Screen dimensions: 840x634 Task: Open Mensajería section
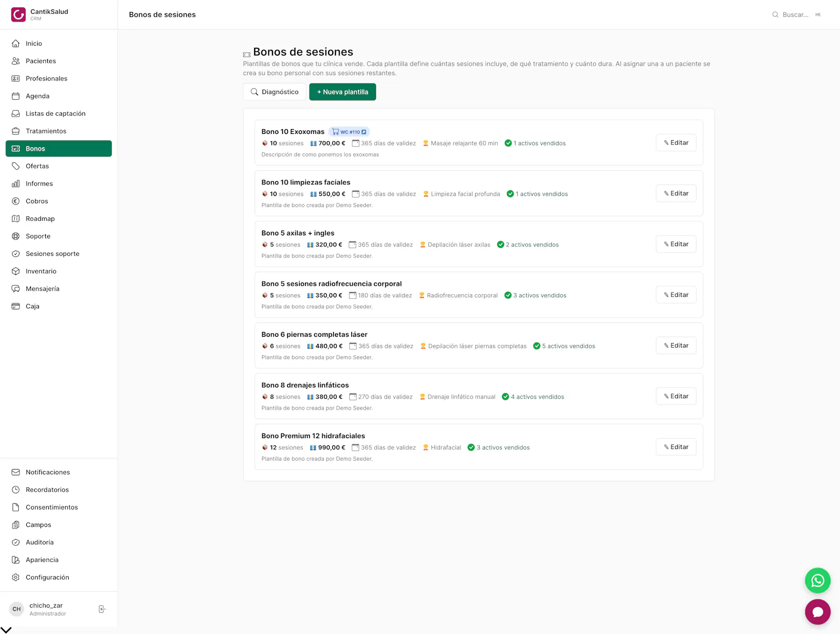pos(59,289)
